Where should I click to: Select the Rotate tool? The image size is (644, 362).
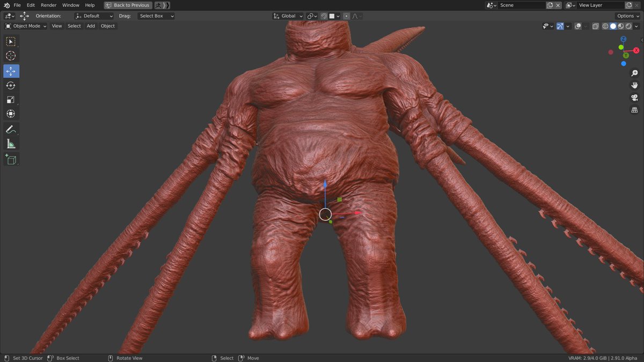click(x=11, y=85)
